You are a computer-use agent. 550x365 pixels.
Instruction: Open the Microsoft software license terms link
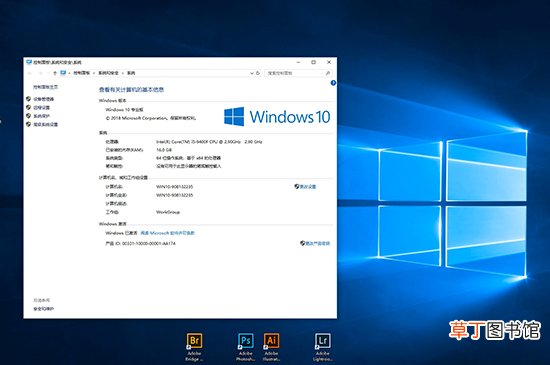pos(167,233)
